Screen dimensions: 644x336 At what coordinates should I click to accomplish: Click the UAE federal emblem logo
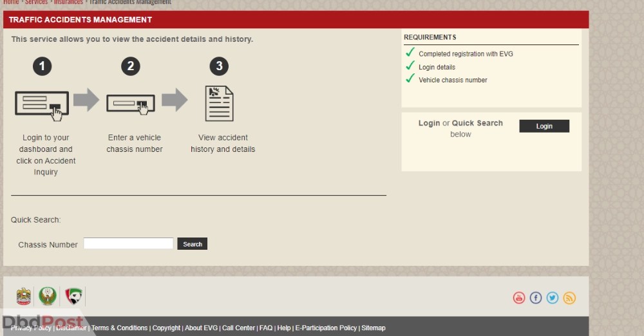pyautogui.click(x=23, y=297)
